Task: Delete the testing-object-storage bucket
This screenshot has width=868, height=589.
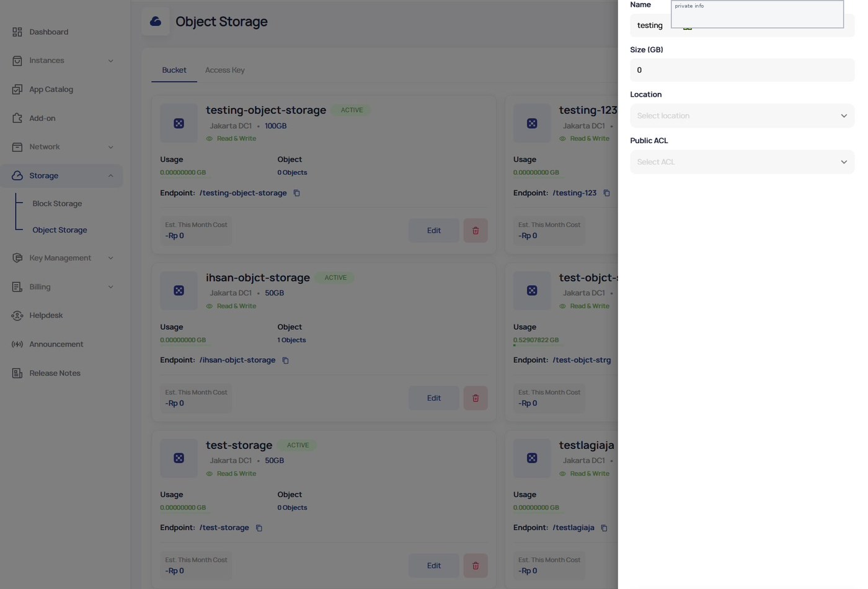Action: pos(476,231)
